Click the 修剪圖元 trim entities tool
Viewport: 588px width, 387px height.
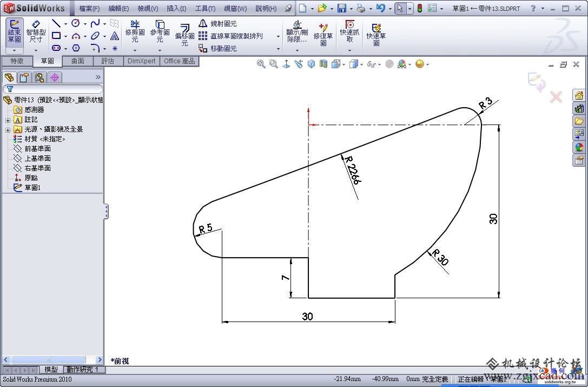tap(135, 31)
